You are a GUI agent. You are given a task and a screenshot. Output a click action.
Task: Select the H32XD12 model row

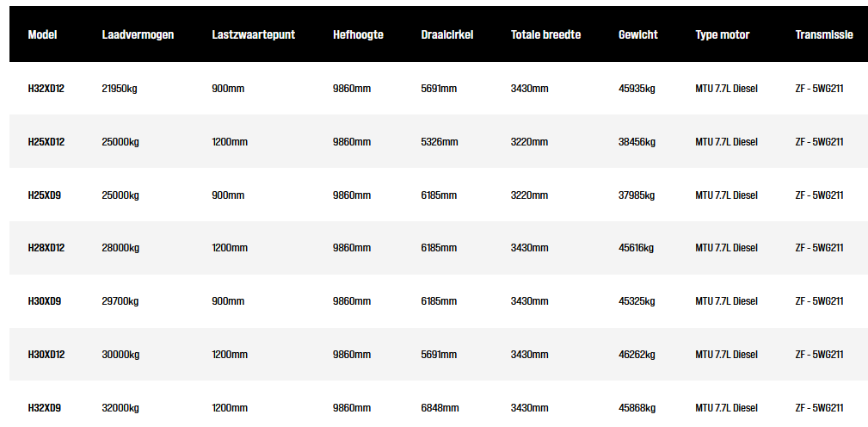[x=46, y=89]
